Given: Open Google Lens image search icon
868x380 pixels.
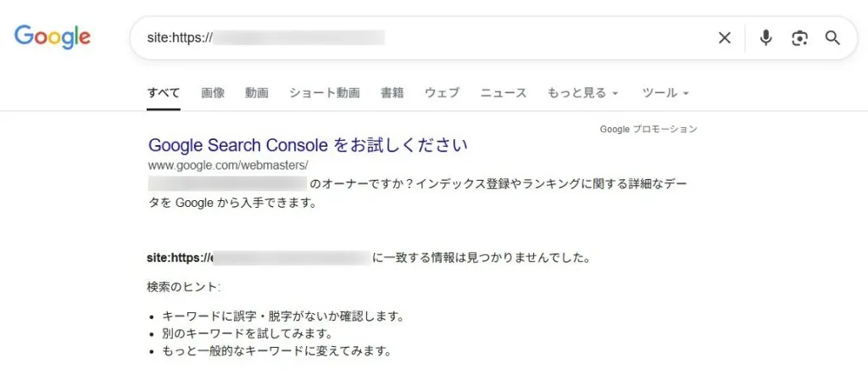Looking at the screenshot, I should (x=798, y=37).
